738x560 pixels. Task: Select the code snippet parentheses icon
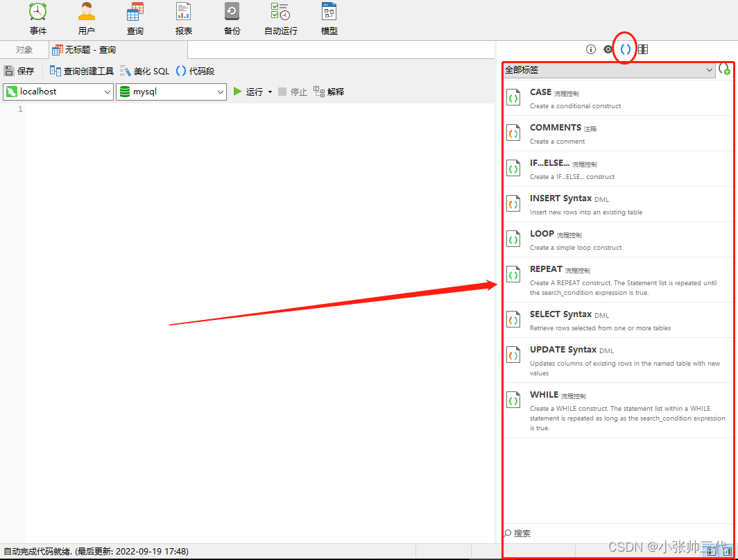[x=626, y=49]
